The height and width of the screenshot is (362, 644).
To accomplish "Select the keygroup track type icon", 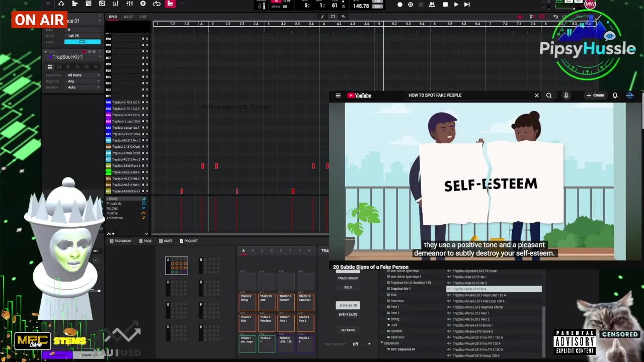I will point(59,66).
